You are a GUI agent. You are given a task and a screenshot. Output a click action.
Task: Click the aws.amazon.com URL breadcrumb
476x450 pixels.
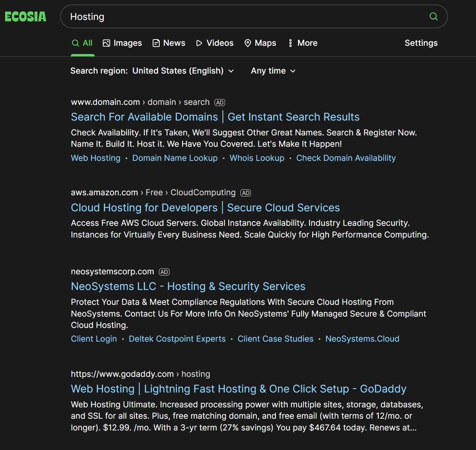tap(153, 193)
